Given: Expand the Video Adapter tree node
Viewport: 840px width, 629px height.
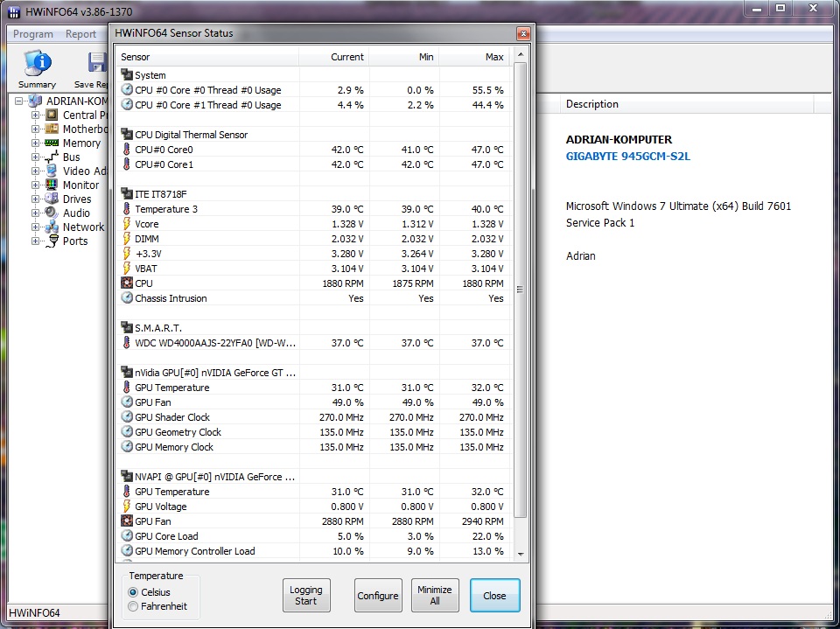Looking at the screenshot, I should point(35,171).
